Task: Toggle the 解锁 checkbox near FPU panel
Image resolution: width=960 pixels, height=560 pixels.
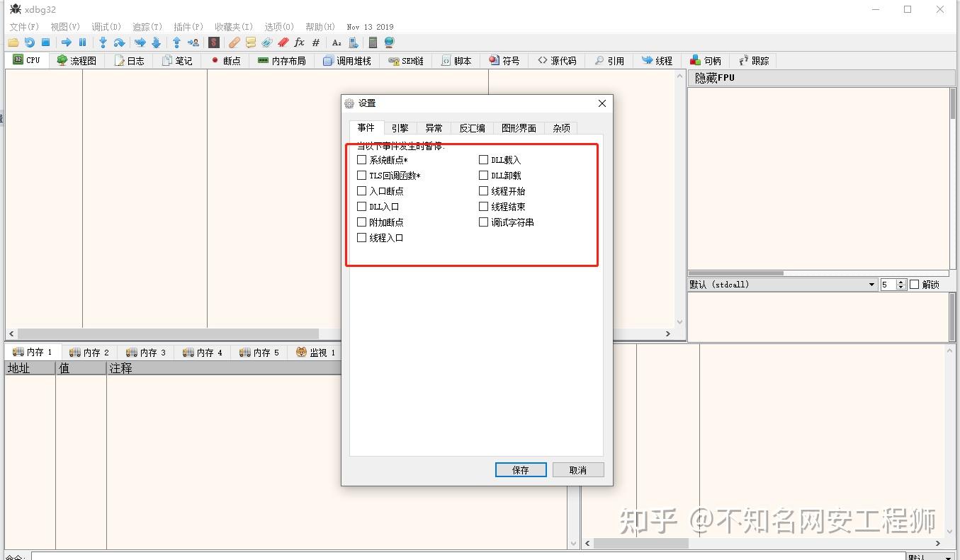Action: pos(913,284)
